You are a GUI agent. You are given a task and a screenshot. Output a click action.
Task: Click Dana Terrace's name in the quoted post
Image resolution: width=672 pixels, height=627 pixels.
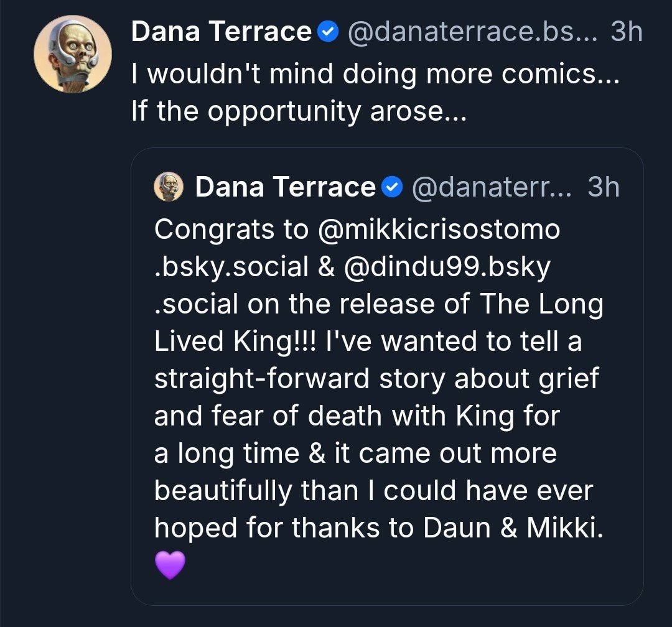pyautogui.click(x=286, y=187)
